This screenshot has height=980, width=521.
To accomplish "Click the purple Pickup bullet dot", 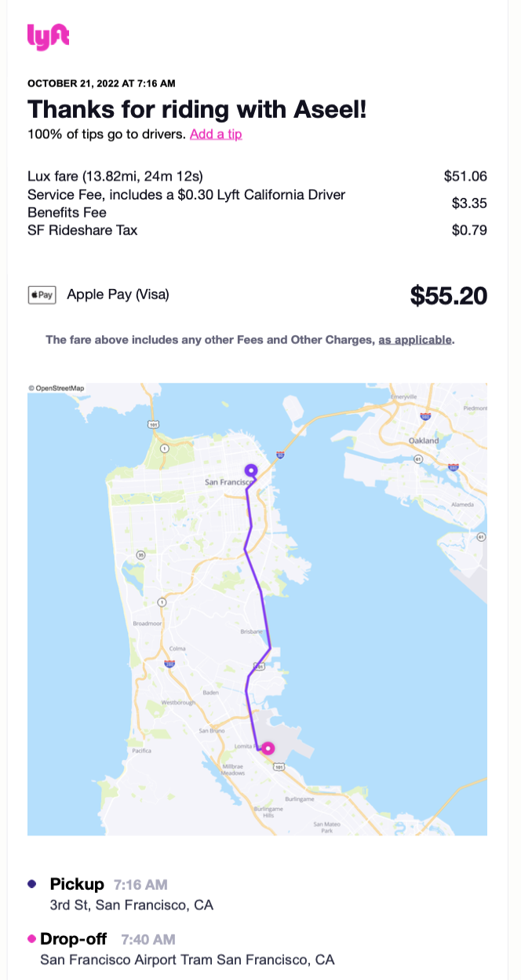I will [x=31, y=883].
